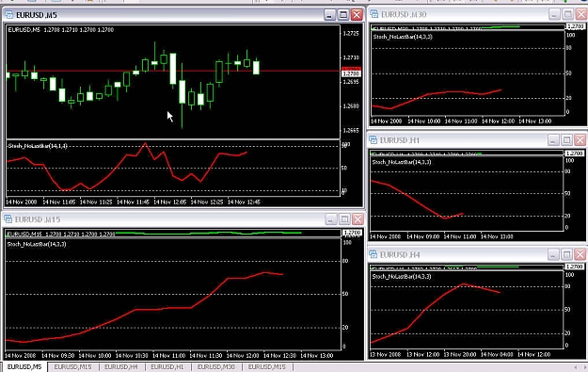Click the 1.2700 price tag in H4 window

574,267
